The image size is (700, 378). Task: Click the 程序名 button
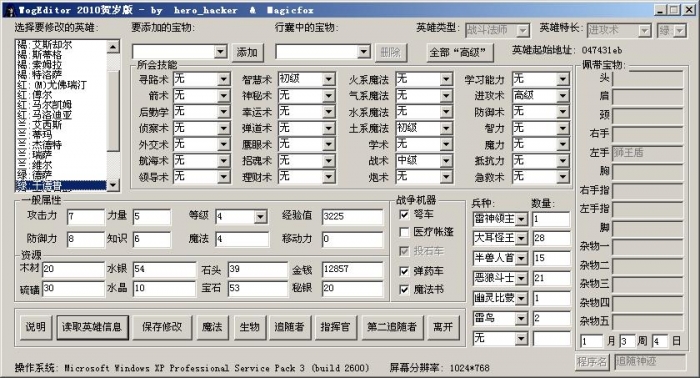pos(592,362)
